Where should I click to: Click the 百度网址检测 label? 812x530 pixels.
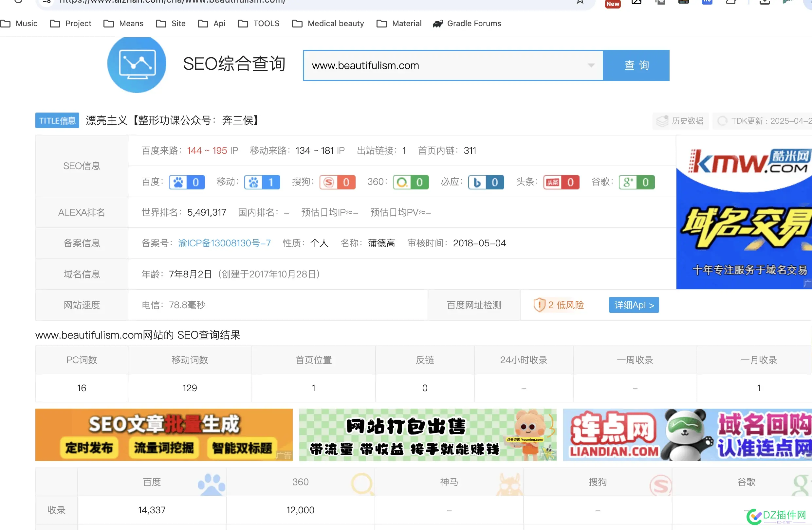click(x=474, y=305)
